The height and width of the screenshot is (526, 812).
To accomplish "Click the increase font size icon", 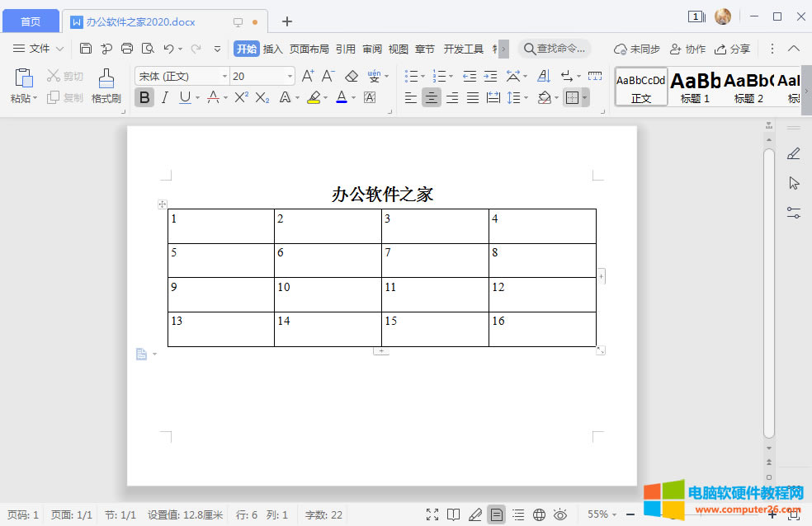I will click(x=308, y=77).
